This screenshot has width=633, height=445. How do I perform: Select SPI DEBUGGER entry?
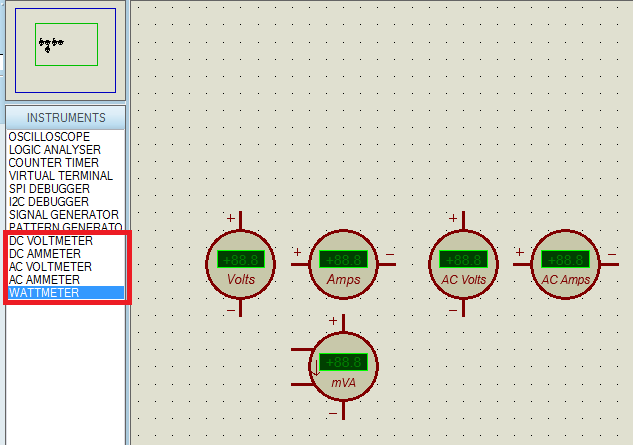pos(49,189)
